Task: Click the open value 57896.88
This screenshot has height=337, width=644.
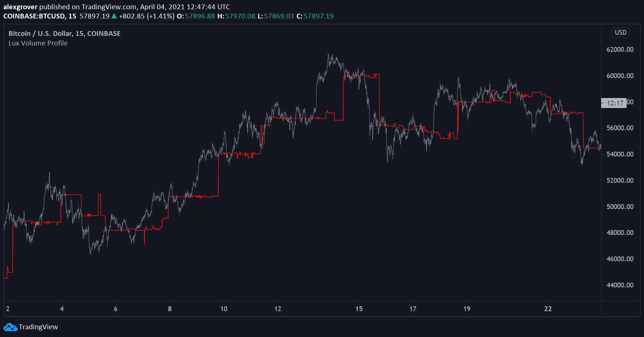Action: click(x=200, y=16)
